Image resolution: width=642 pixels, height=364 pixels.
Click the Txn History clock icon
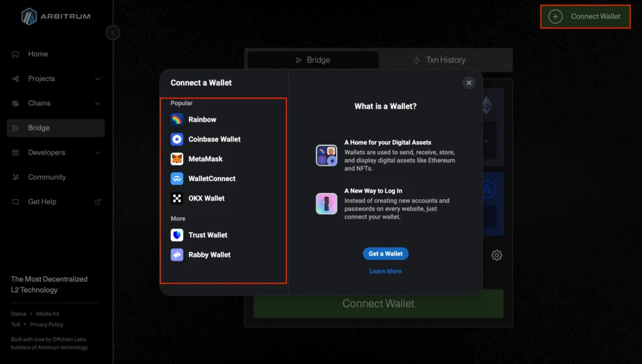pyautogui.click(x=416, y=60)
